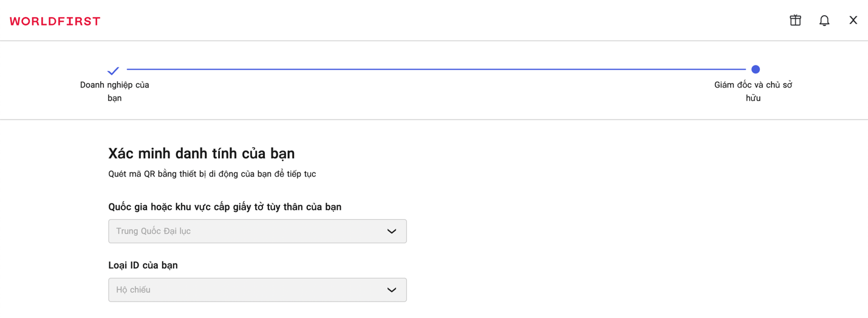The height and width of the screenshot is (318, 868).
Task: Click the "Quốc gia hoặc khu vực" field label
Action: [x=225, y=207]
